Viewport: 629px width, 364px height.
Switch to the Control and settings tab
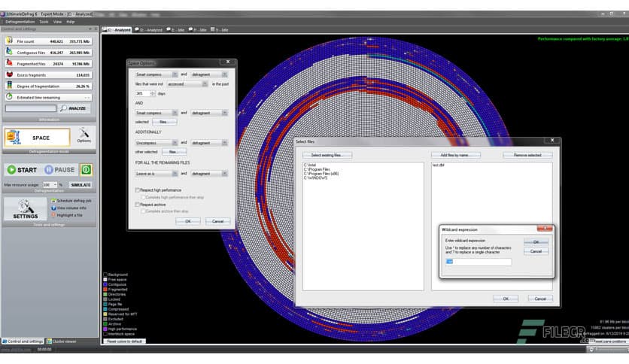point(23,341)
